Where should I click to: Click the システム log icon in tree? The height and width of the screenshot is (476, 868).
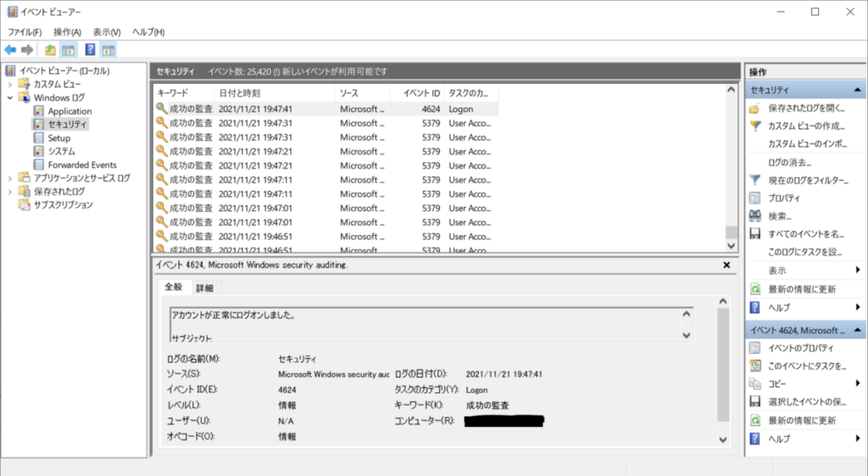(39, 151)
